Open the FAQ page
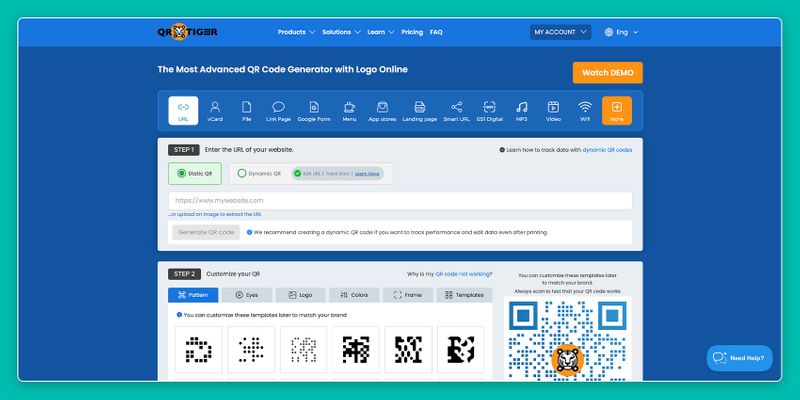The height and width of the screenshot is (400, 800). (x=436, y=32)
